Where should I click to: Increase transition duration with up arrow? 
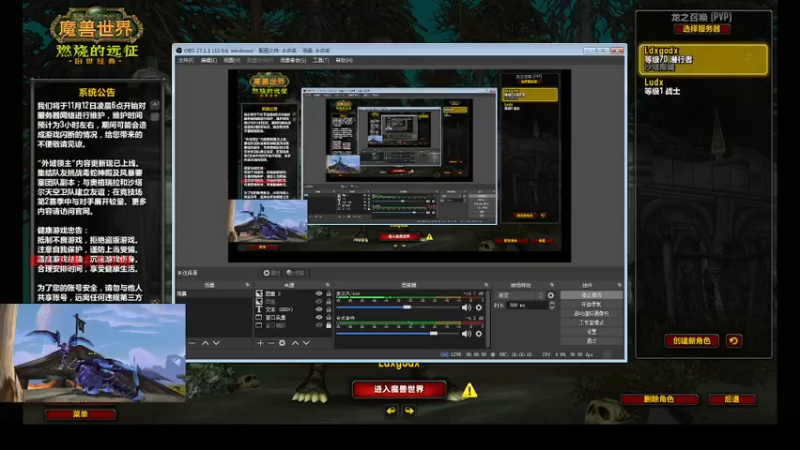pos(552,303)
